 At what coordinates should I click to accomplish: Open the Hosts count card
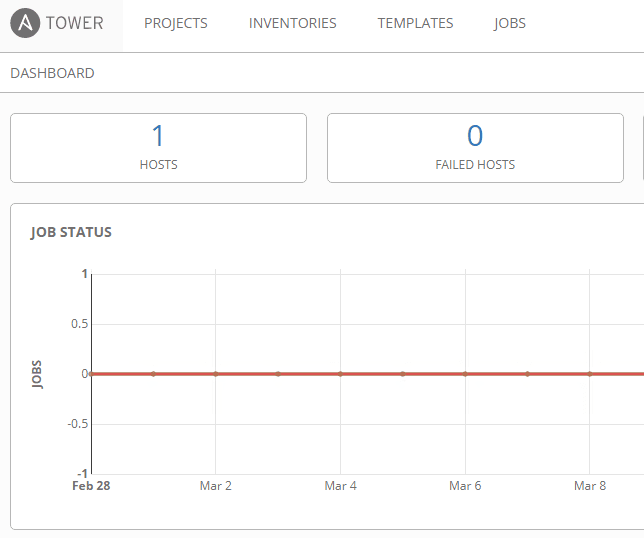158,148
